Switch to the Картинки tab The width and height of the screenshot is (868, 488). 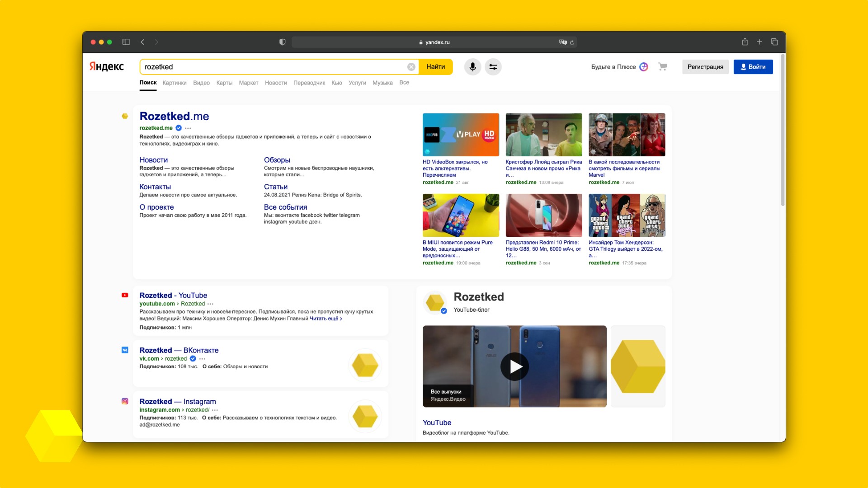175,83
